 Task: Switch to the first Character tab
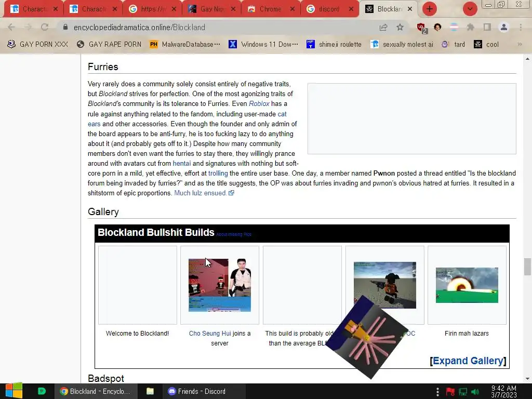33,9
